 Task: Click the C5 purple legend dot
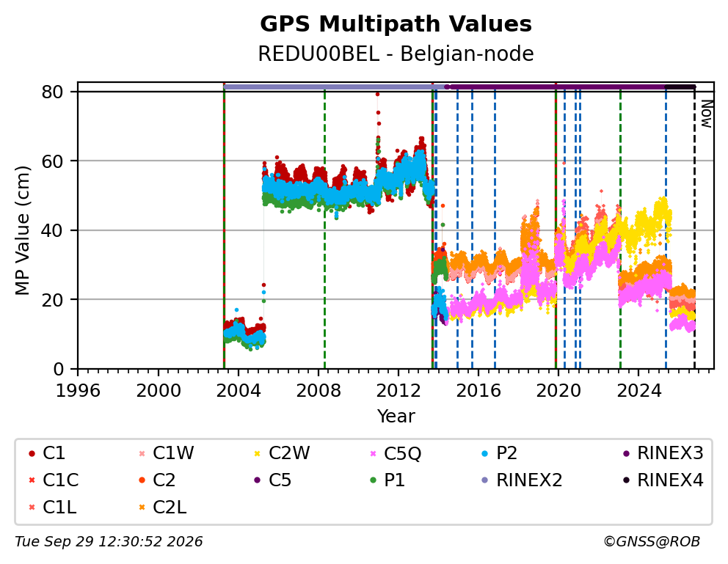tap(257, 480)
